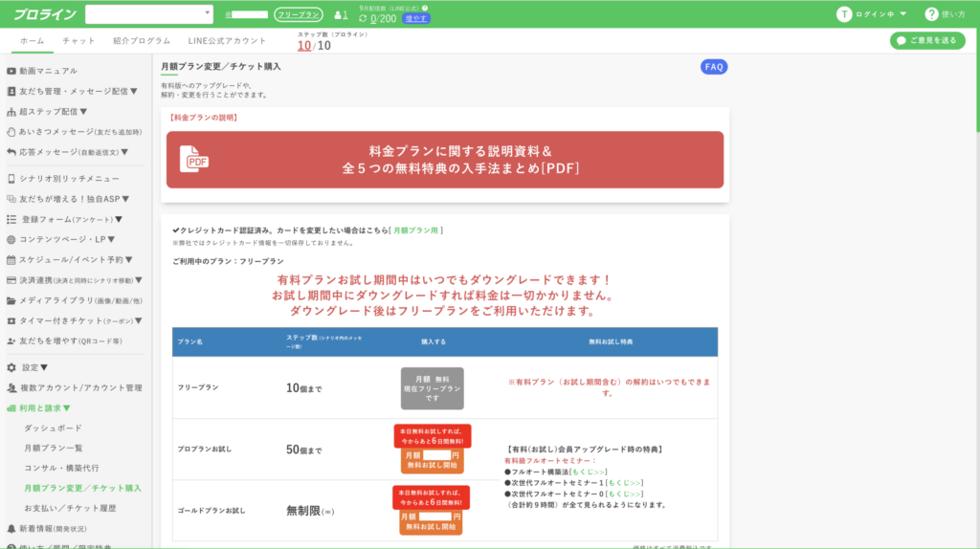Click the registration form list icon
Viewport: 980px width, 549px height.
11,219
